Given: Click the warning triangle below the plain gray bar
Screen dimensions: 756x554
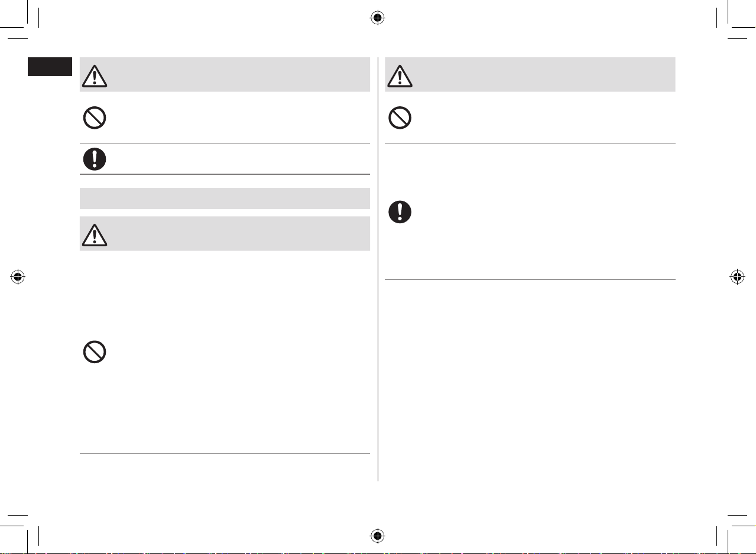Looking at the screenshot, I should [95, 234].
